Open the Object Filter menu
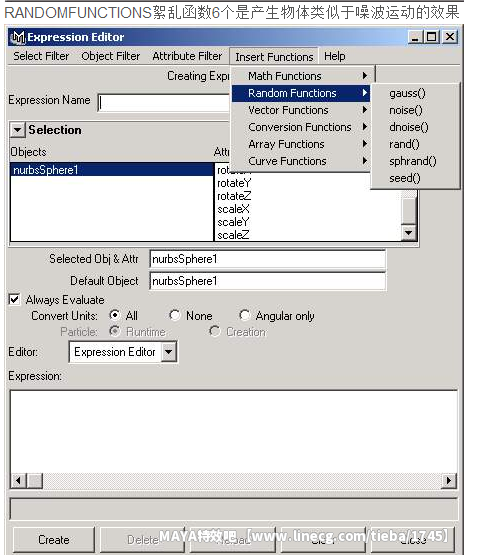490x555 pixels. tap(110, 56)
